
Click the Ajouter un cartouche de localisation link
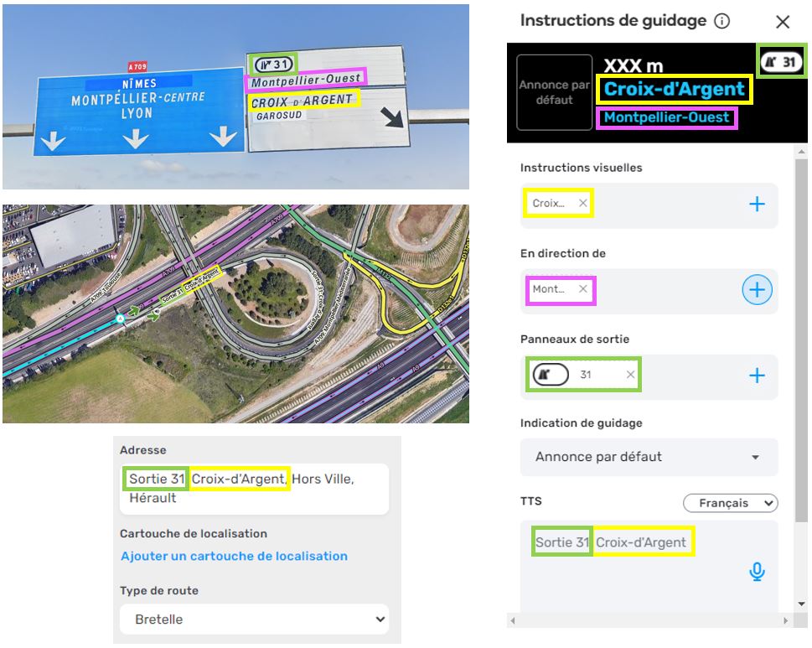click(x=234, y=556)
